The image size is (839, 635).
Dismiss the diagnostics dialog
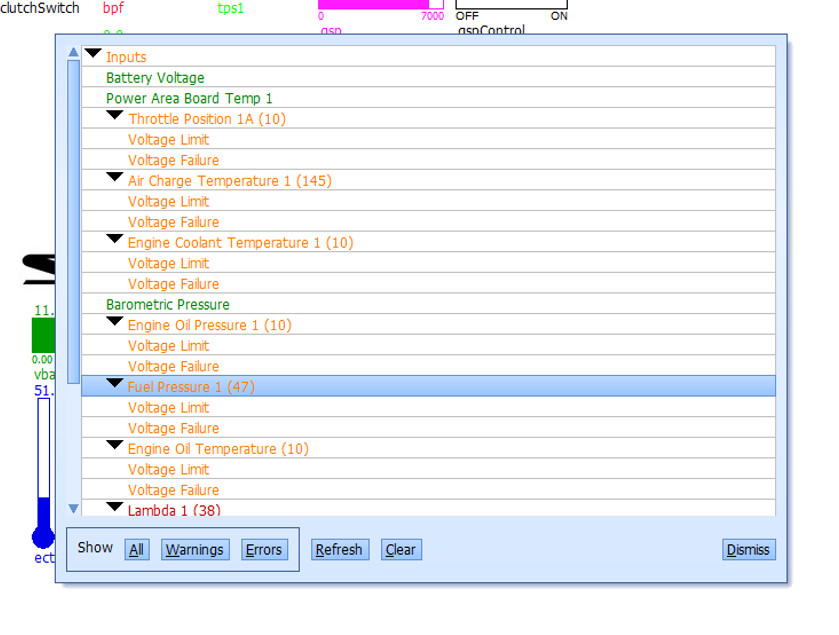point(748,549)
